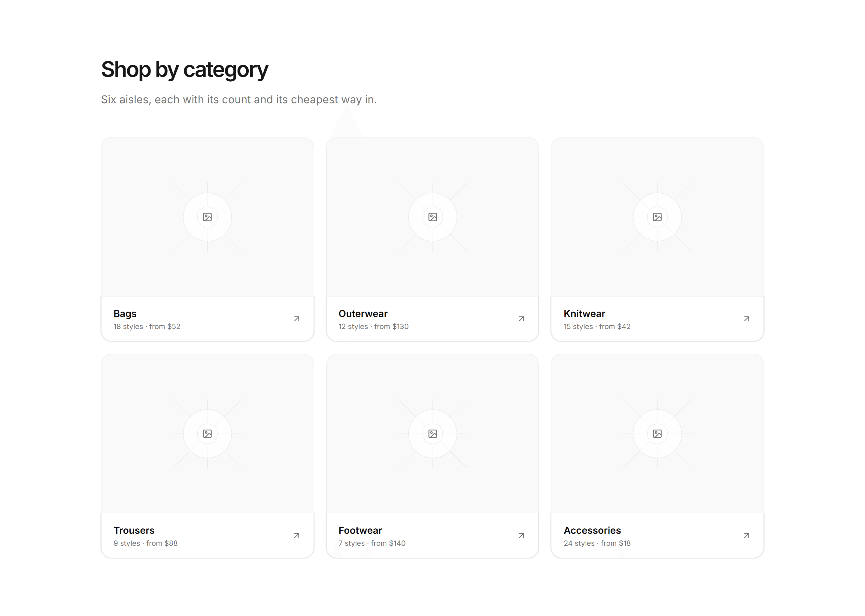This screenshot has height=616, width=865.
Task: Open Accessories with the arrow icon
Action: click(x=747, y=536)
